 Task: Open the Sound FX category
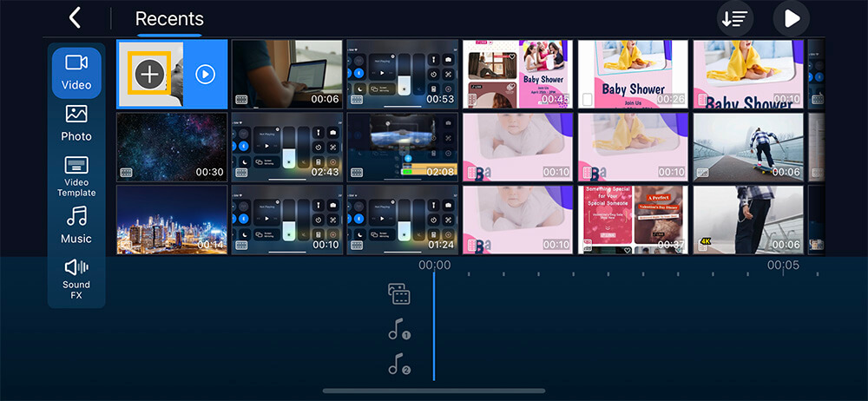pyautogui.click(x=76, y=279)
